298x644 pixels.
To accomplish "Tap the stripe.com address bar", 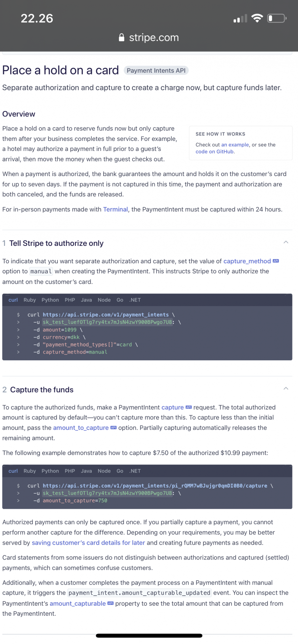I will [149, 37].
